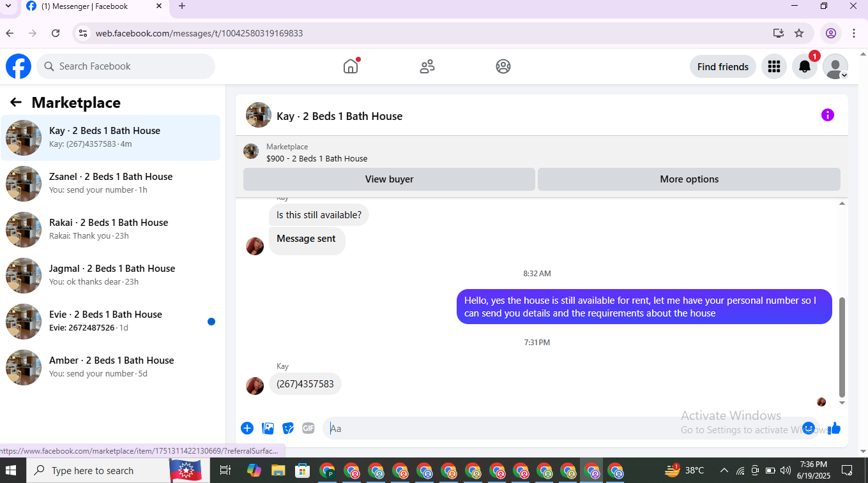The image size is (868, 483).
Task: Open conversation information purple icon
Action: pyautogui.click(x=828, y=115)
